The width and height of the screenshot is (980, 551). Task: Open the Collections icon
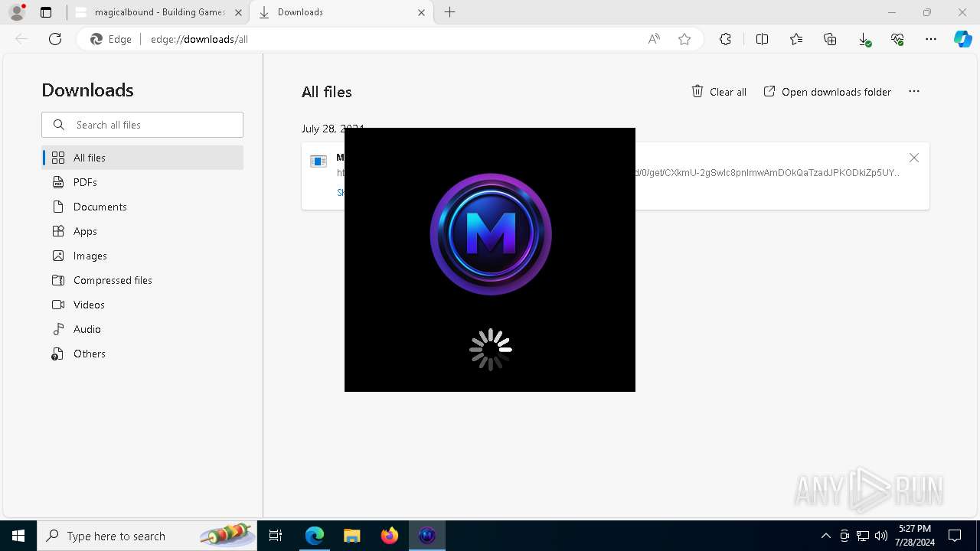pos(830,39)
